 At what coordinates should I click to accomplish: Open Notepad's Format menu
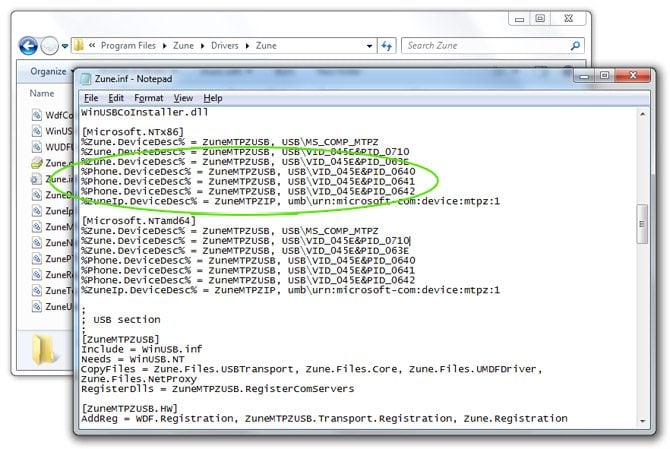tap(148, 98)
